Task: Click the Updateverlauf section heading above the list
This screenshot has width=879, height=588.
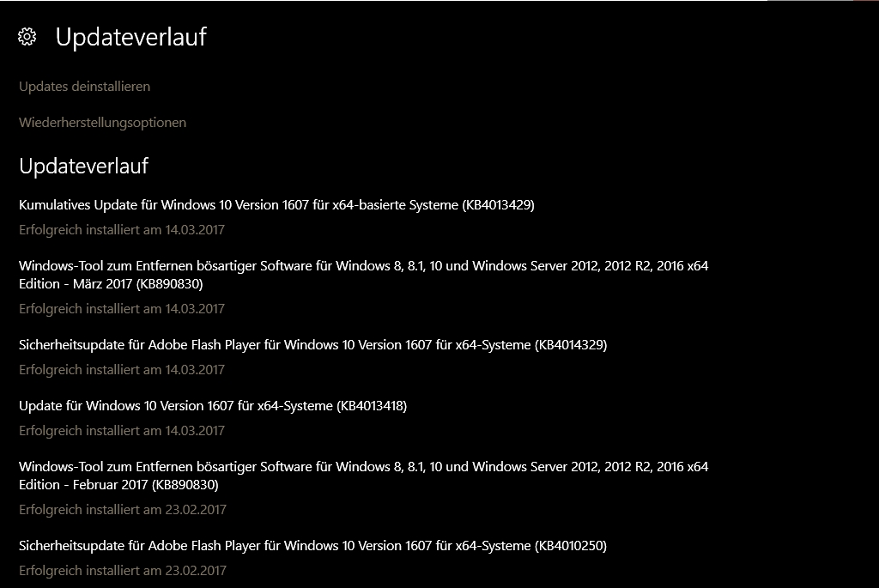Action: pos(83,166)
